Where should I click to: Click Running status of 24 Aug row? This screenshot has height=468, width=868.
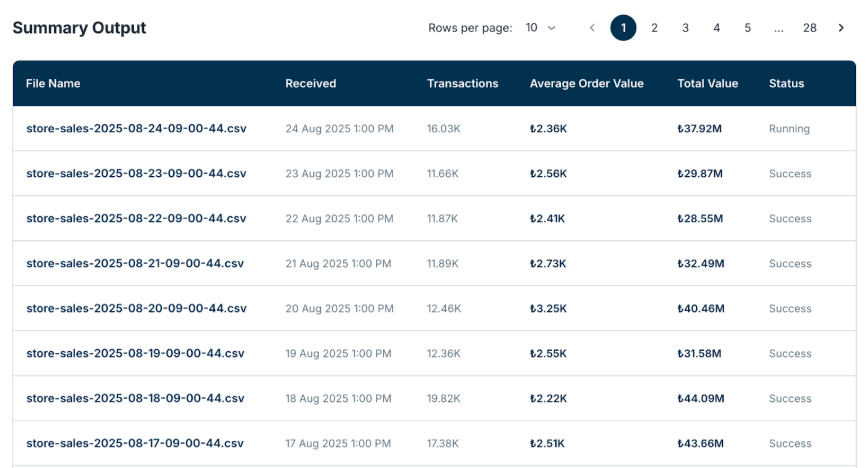(x=789, y=129)
